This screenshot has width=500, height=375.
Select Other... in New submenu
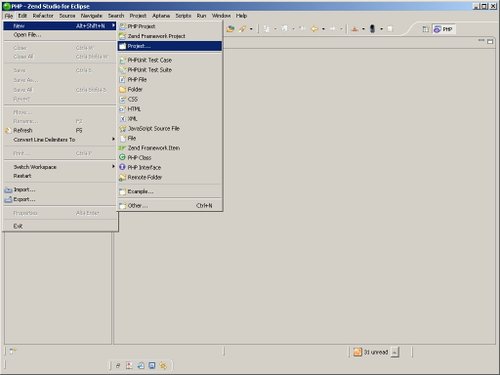tap(170, 205)
